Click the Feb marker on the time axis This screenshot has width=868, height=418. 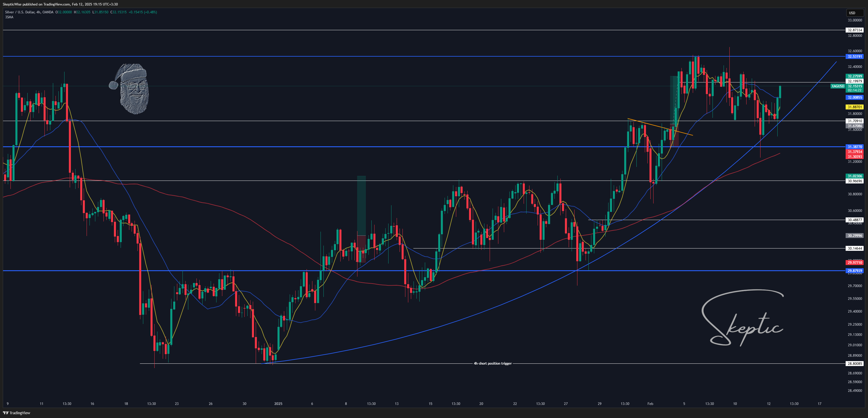(x=650, y=403)
